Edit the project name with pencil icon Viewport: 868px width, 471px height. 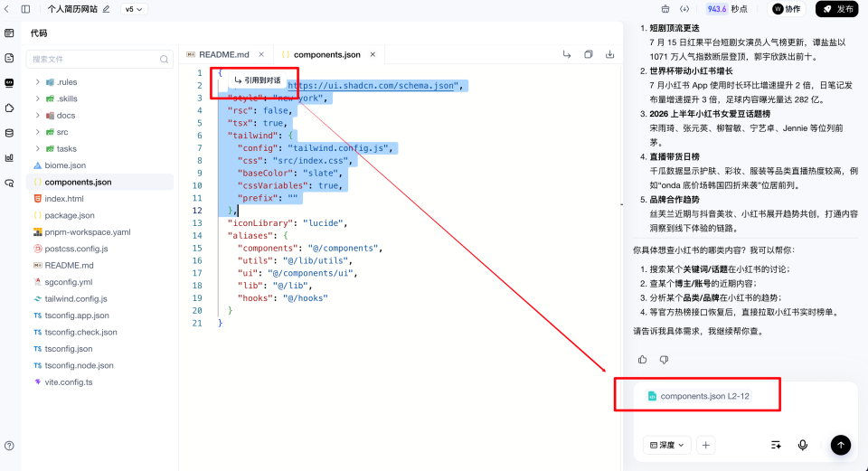tap(107, 9)
